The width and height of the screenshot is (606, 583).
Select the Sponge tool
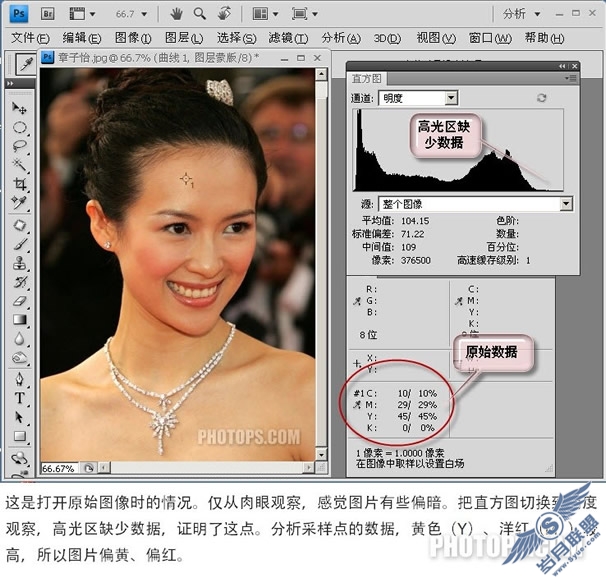coord(19,358)
